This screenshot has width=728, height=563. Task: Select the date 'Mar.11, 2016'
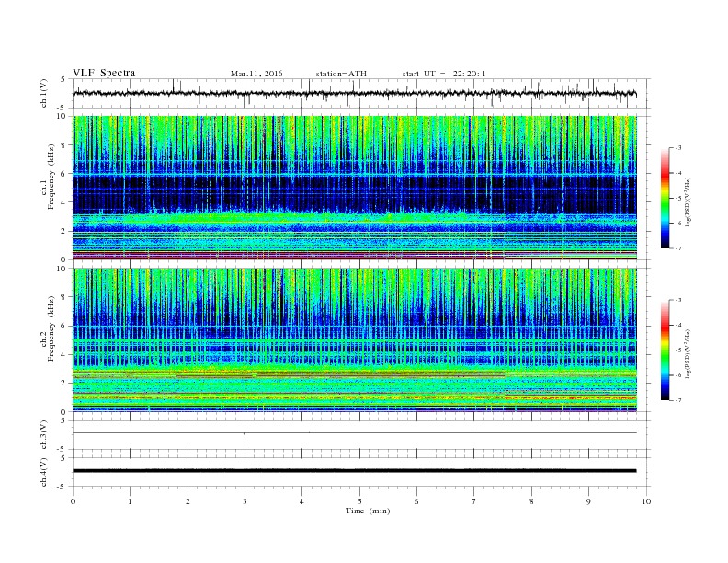[256, 74]
